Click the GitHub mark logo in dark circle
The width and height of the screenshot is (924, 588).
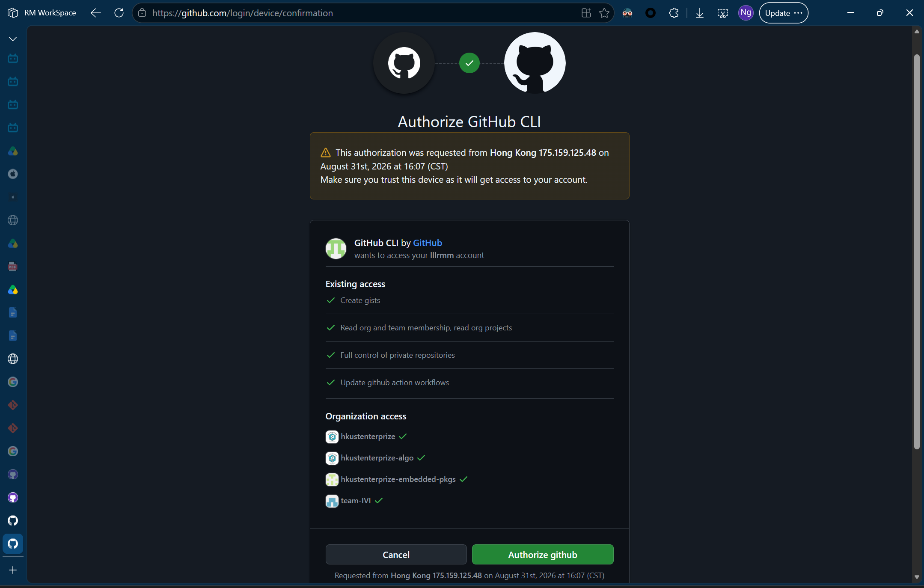[x=404, y=63]
